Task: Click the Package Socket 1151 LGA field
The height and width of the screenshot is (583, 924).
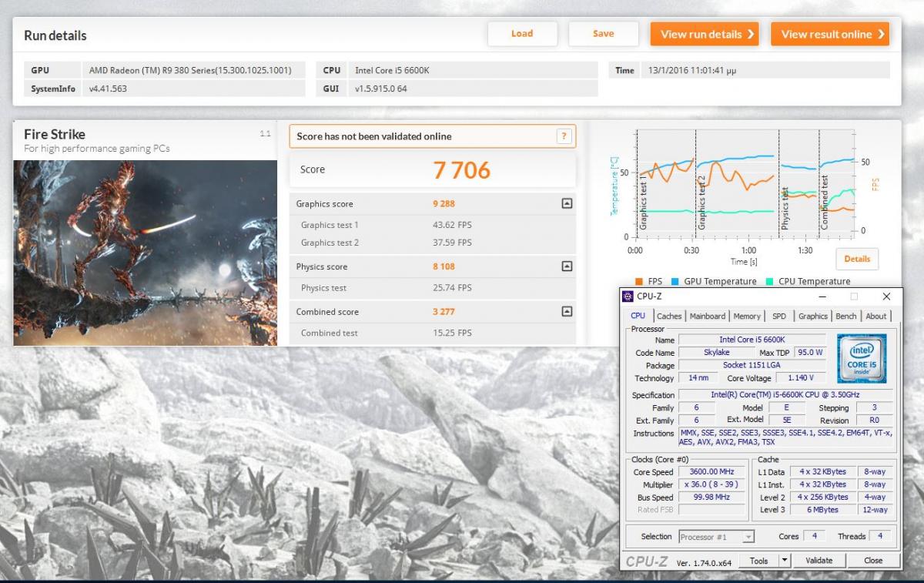Action: coord(752,365)
